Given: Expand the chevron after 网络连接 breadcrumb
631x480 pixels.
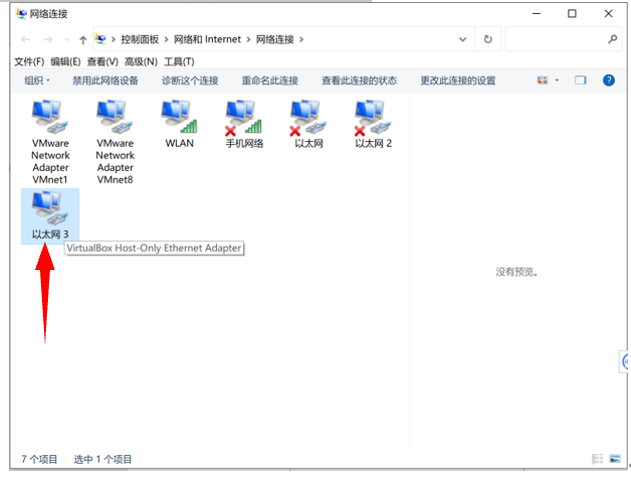Looking at the screenshot, I should [x=301, y=39].
